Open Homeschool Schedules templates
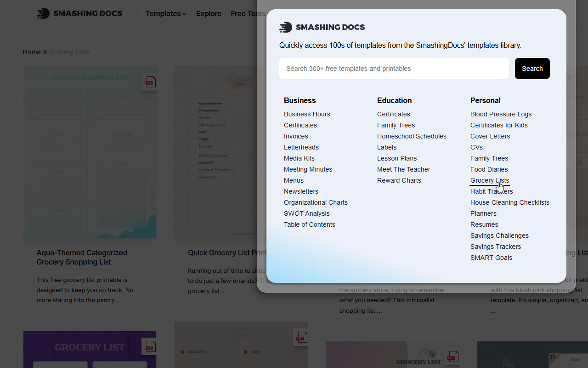The width and height of the screenshot is (588, 368). point(412,136)
